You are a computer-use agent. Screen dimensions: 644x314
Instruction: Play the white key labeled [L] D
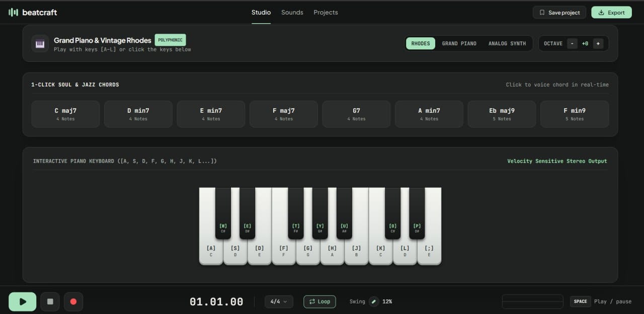click(x=405, y=251)
